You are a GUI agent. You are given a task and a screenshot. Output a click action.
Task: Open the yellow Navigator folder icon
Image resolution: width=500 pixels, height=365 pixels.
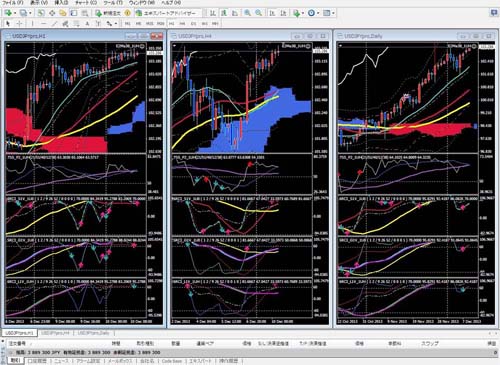pos(63,13)
